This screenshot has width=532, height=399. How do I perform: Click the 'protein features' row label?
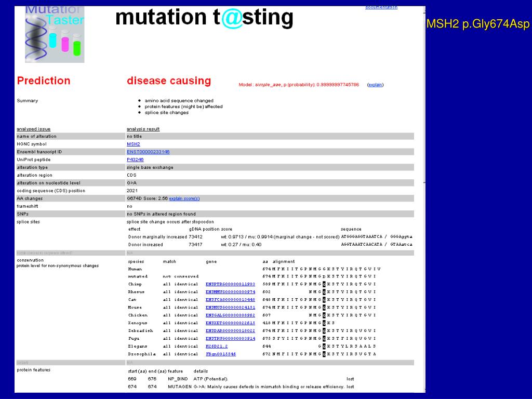(34, 370)
